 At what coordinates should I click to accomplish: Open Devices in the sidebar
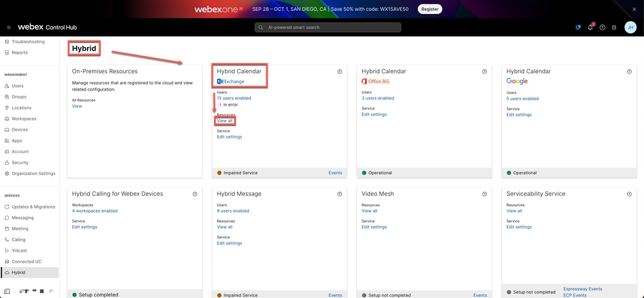point(20,129)
